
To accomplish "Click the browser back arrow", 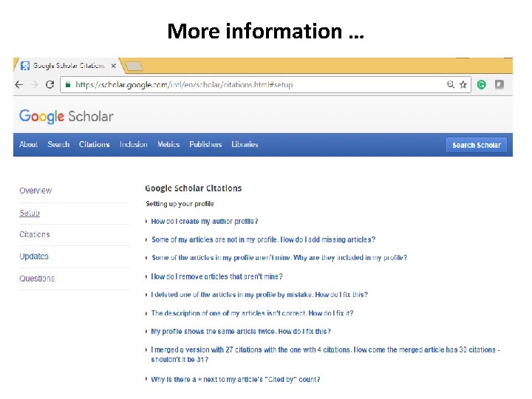I will tap(19, 84).
